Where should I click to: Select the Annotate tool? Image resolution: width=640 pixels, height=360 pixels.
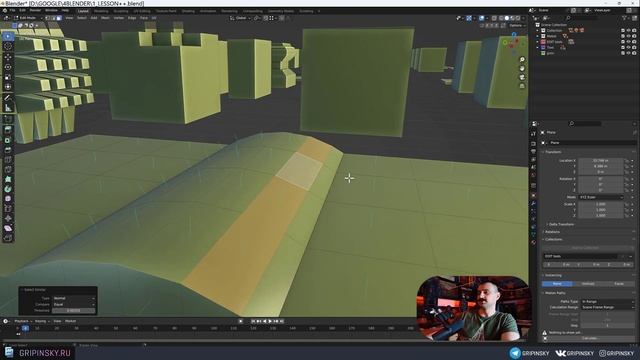(x=8, y=98)
